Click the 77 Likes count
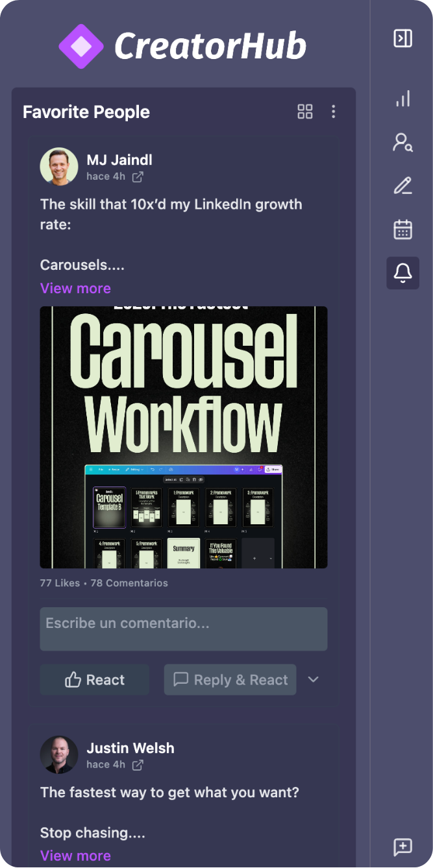This screenshot has width=433, height=868. (x=60, y=583)
